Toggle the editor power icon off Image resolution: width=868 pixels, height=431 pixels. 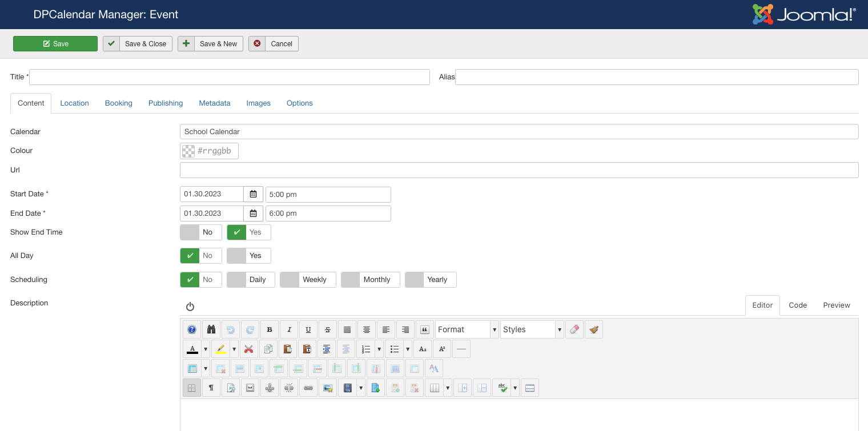tap(190, 307)
